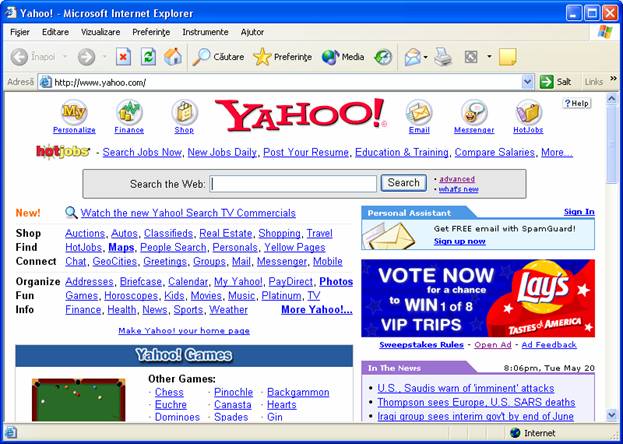
Task: Click the Sign In link
Action: 579,212
